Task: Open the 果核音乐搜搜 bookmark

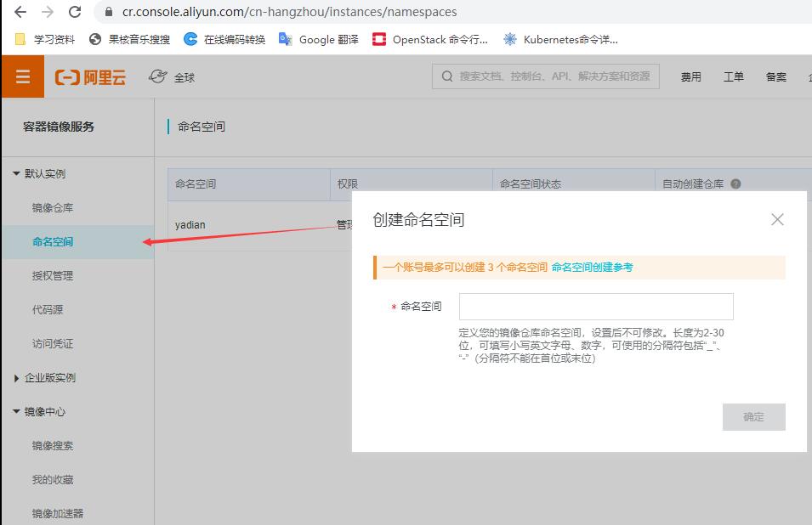Action: (130, 39)
